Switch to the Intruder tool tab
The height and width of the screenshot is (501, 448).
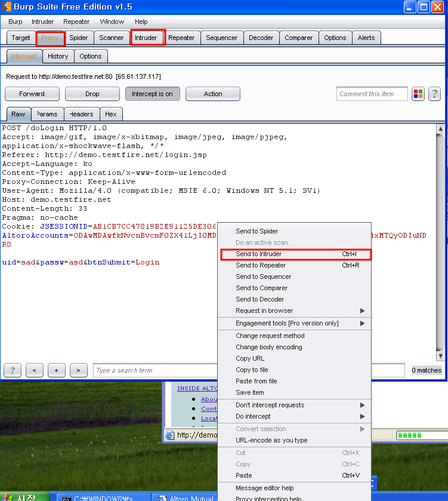[146, 38]
